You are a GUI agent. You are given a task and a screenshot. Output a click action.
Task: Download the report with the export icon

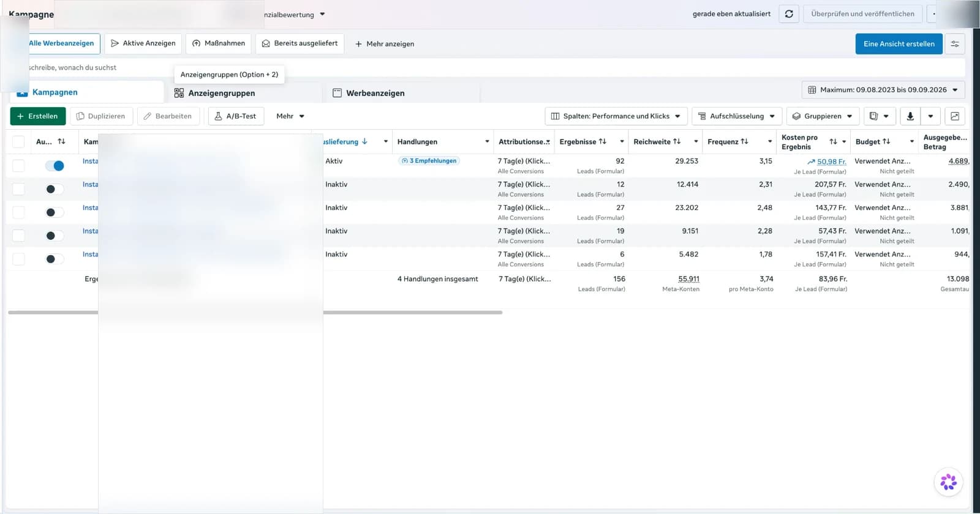[910, 116]
